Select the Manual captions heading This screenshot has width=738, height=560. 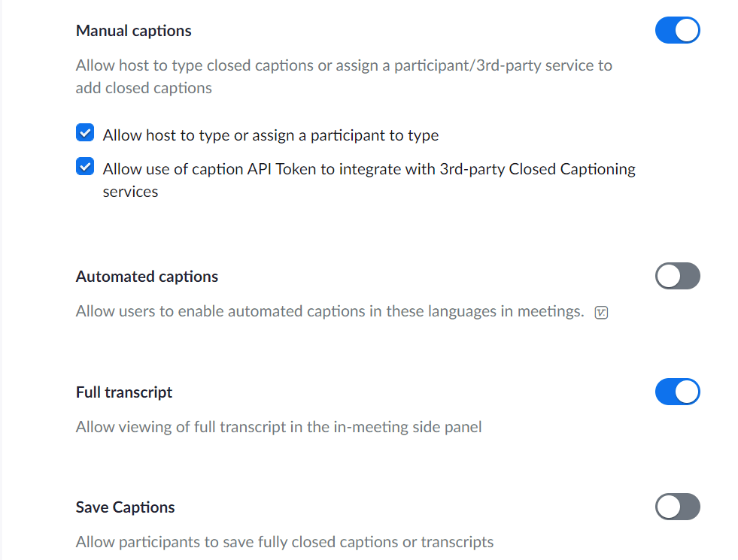click(x=134, y=31)
